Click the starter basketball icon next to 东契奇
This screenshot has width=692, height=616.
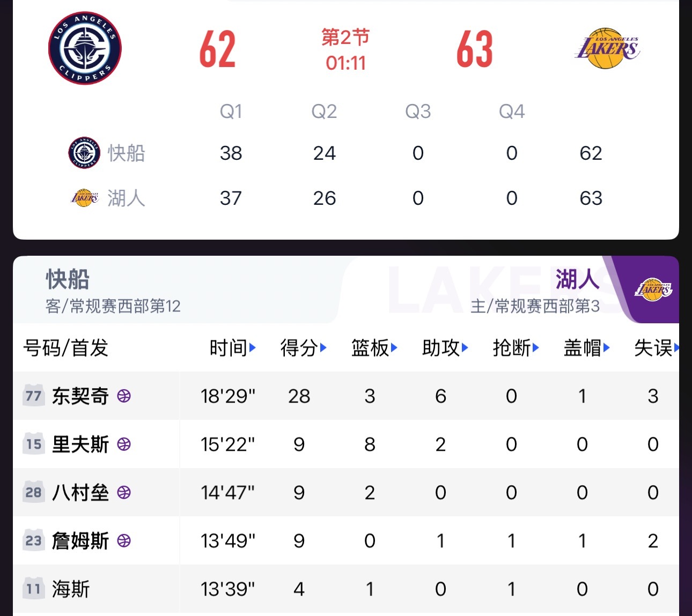124,396
